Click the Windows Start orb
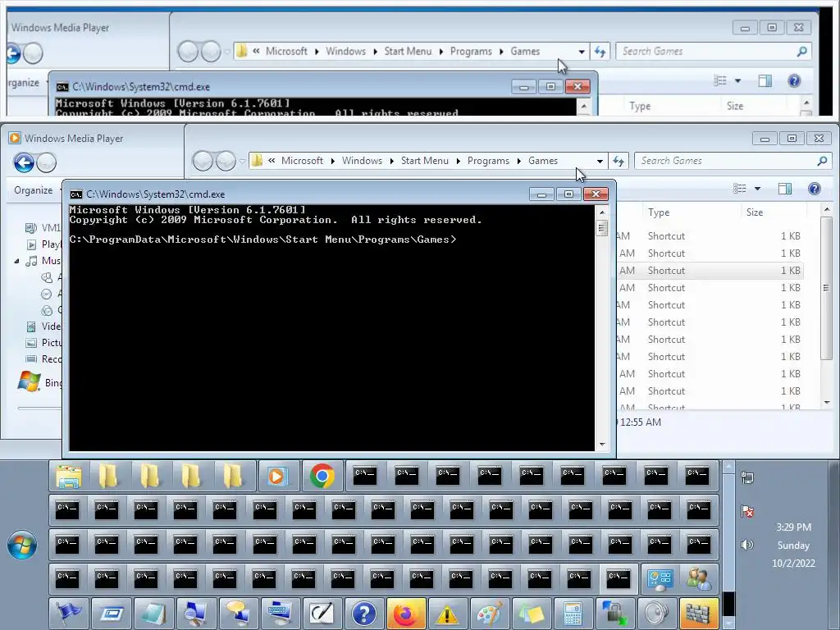The width and height of the screenshot is (840, 630). coord(22,545)
